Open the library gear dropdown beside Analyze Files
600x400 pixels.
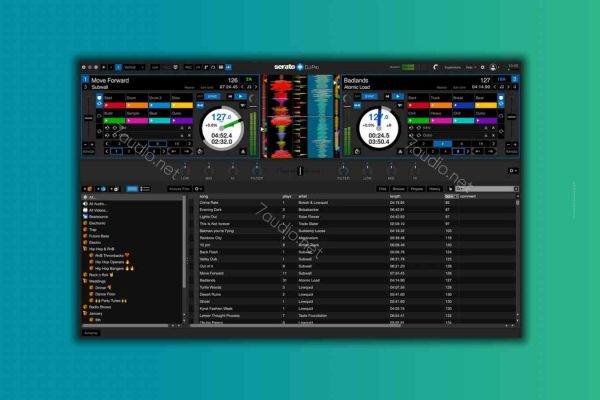pos(199,189)
